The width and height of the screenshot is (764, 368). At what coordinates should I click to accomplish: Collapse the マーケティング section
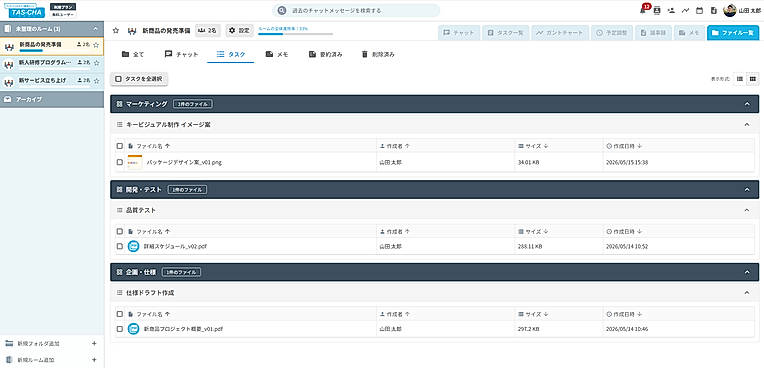pyautogui.click(x=747, y=104)
